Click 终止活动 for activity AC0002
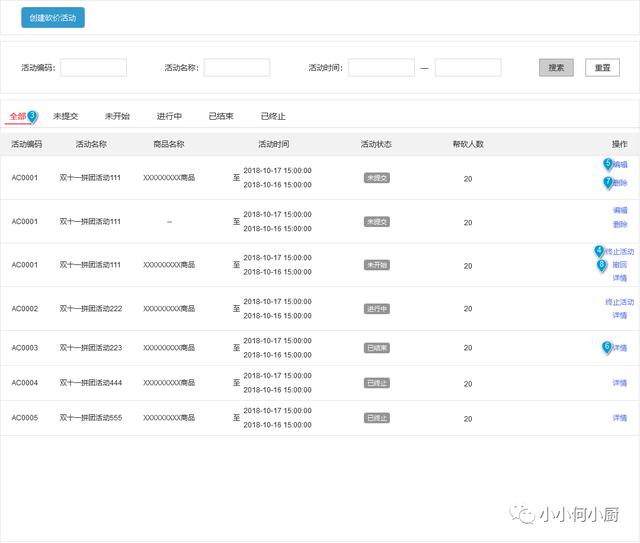 coord(619,302)
